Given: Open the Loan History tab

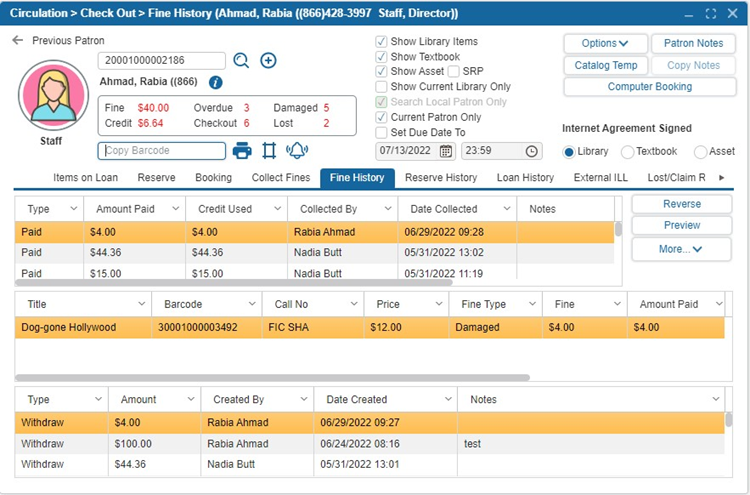Looking at the screenshot, I should [x=525, y=178].
